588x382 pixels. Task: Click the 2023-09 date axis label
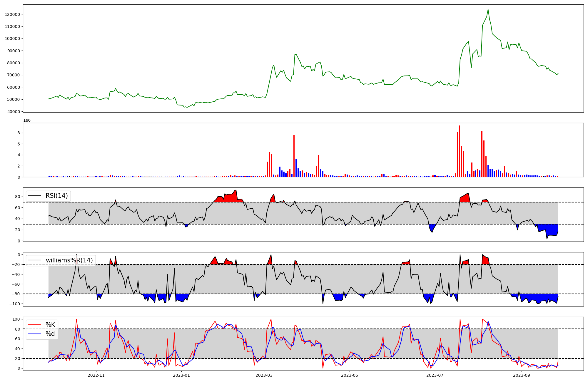pyautogui.click(x=522, y=375)
